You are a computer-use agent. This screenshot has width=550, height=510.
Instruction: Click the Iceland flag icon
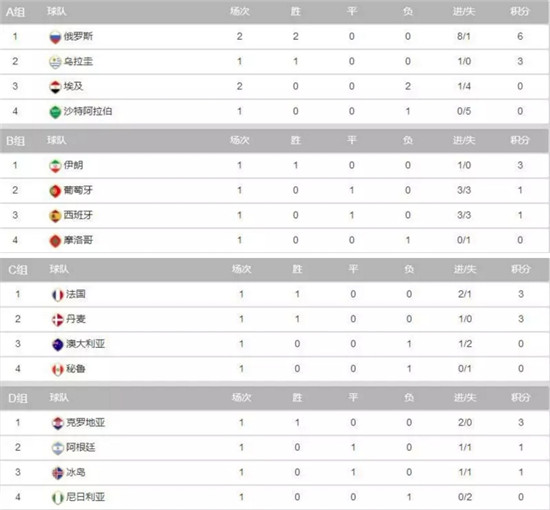click(x=58, y=473)
